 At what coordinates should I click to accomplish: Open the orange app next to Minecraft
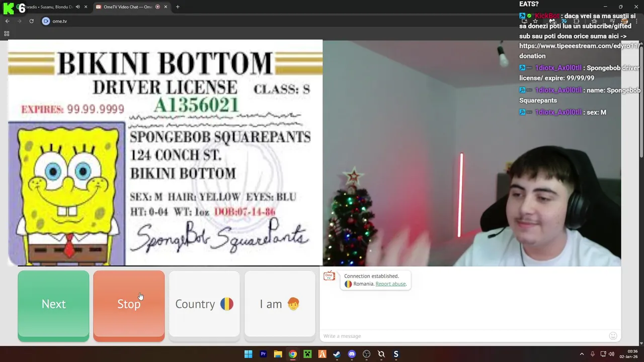click(322, 354)
